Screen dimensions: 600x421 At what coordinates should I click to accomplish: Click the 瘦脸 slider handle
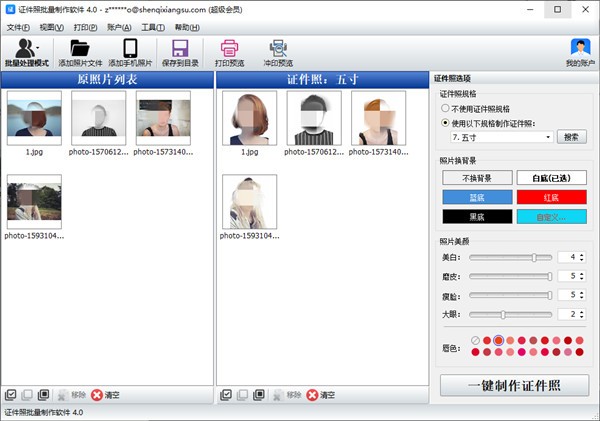[x=550, y=295]
